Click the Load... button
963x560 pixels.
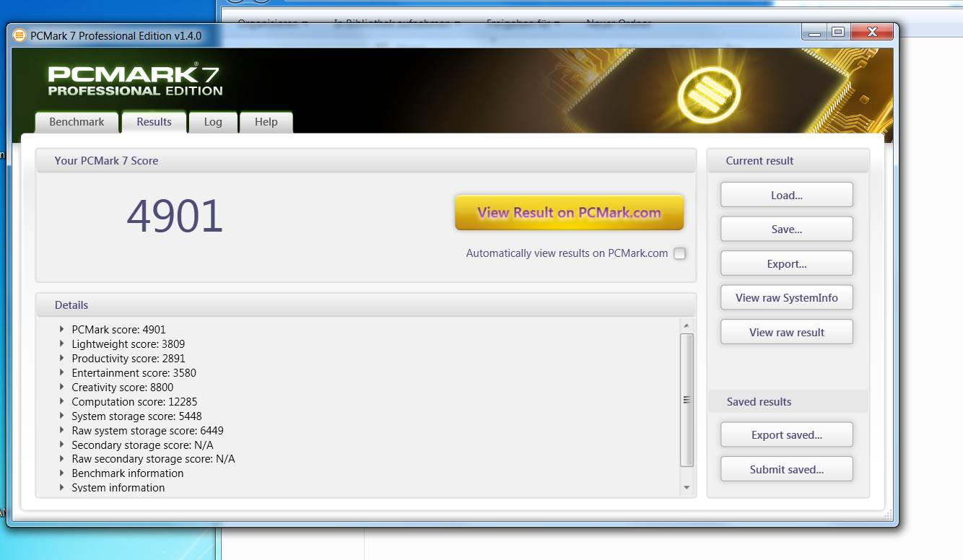pyautogui.click(x=787, y=195)
